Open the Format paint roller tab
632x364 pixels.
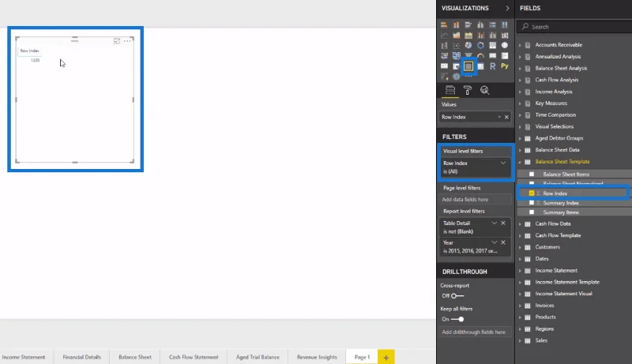pos(468,90)
